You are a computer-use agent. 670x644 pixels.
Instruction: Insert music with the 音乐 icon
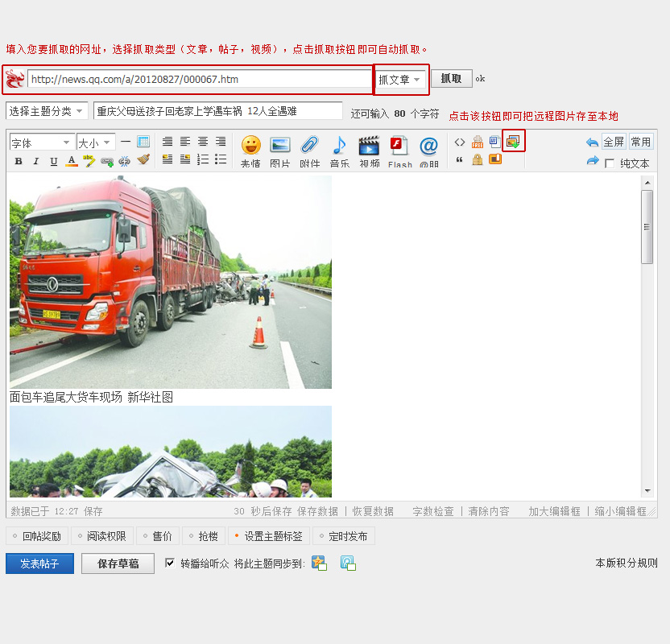(x=339, y=147)
